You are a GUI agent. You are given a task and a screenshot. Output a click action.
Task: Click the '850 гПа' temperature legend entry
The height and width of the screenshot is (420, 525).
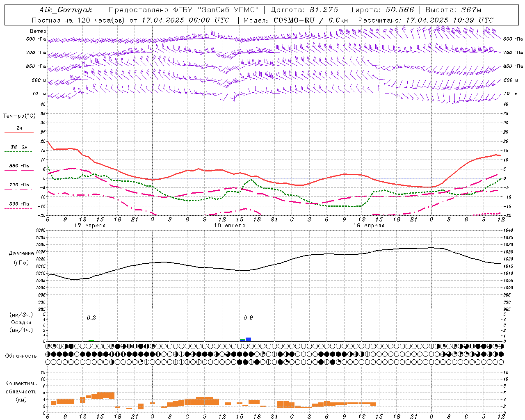point(19,166)
